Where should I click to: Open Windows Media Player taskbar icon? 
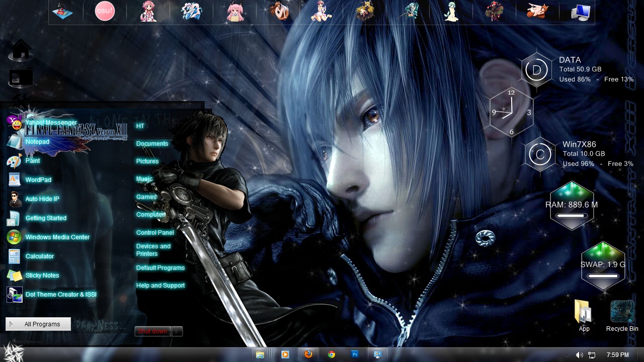pyautogui.click(x=285, y=354)
